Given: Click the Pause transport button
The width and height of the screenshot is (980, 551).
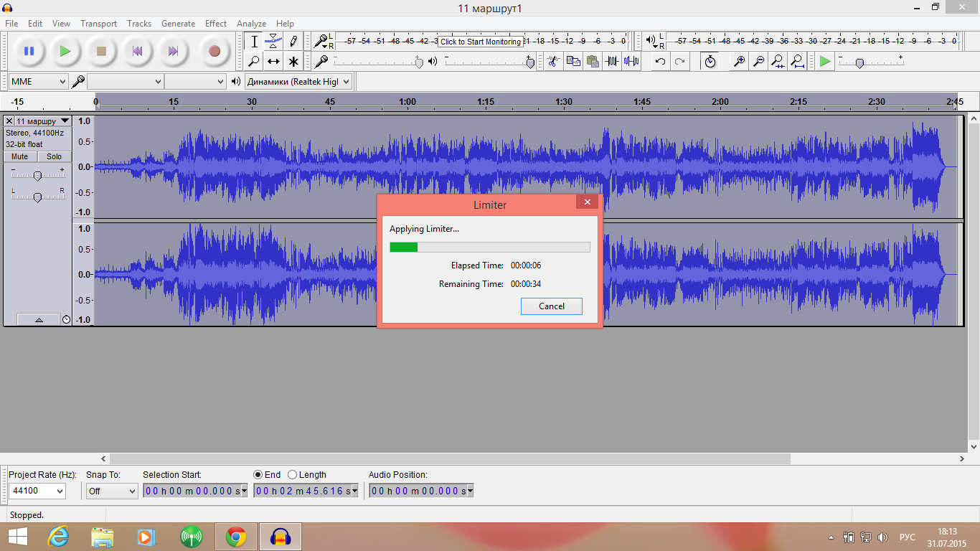Looking at the screenshot, I should click(29, 51).
